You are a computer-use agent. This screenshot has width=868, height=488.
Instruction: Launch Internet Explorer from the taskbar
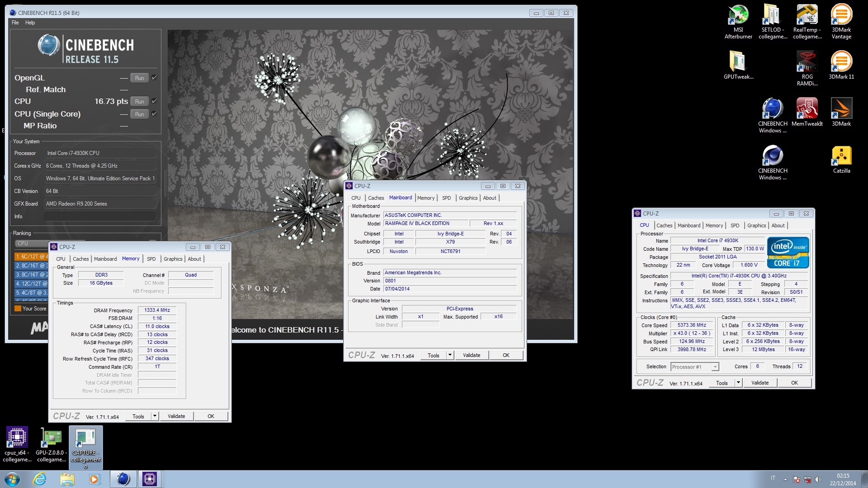point(40,479)
